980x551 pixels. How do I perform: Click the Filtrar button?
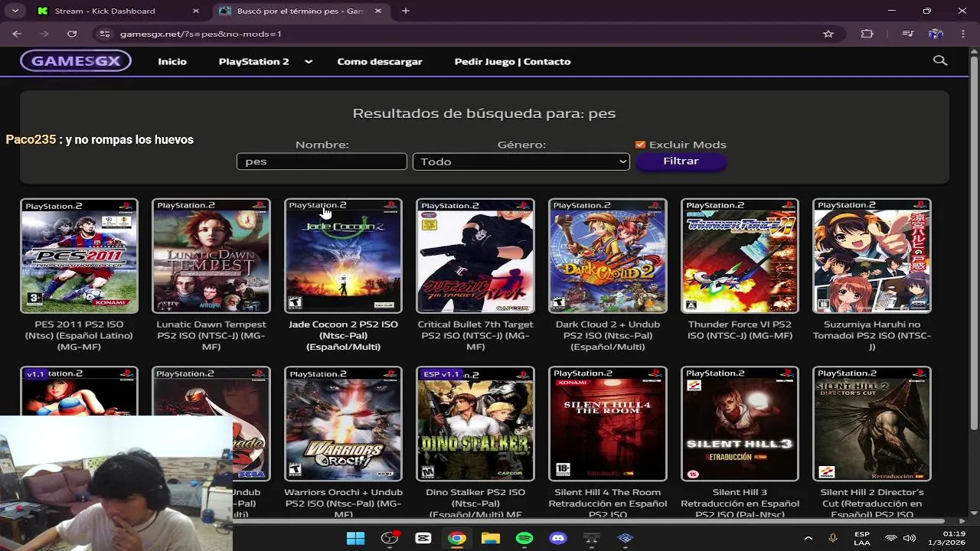coord(681,161)
